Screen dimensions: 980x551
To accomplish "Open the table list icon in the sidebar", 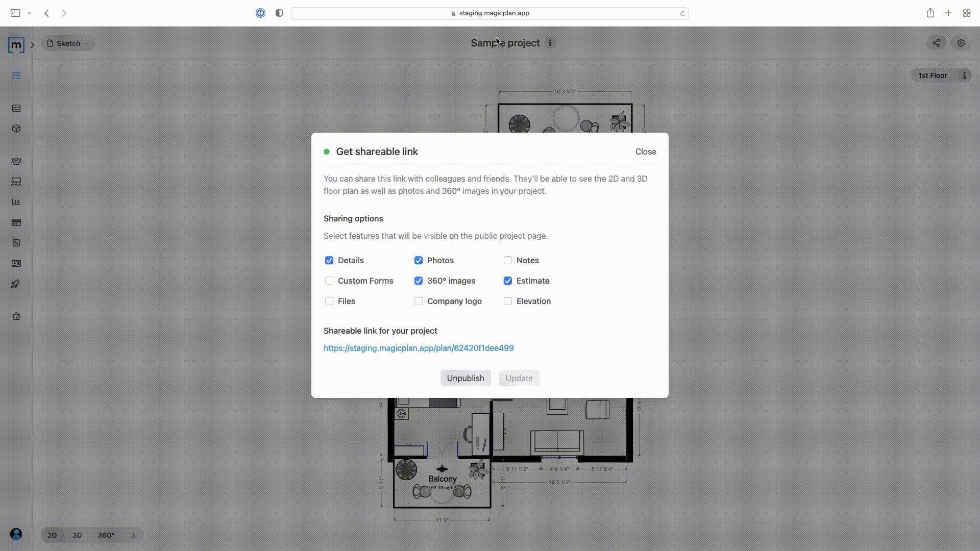I will [16, 108].
